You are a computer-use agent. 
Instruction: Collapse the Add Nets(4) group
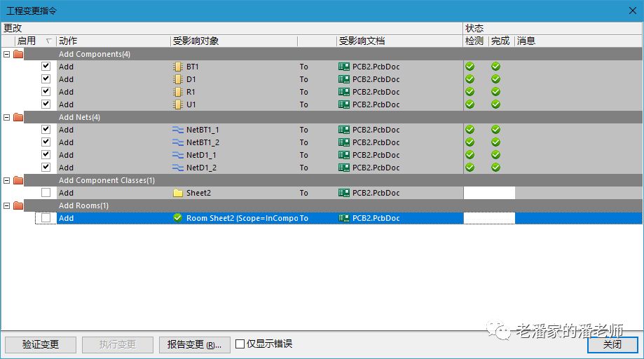coord(7,117)
